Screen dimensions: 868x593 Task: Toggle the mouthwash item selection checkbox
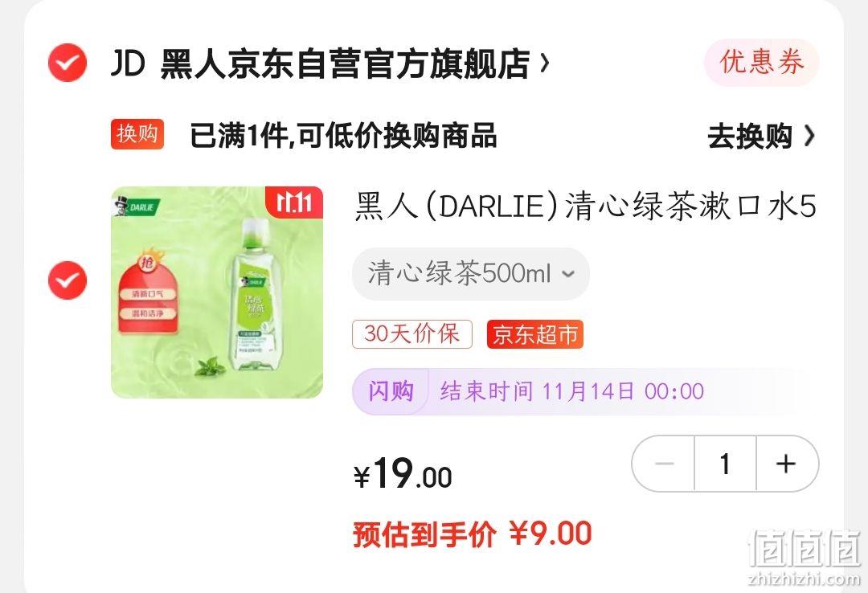[x=68, y=280]
